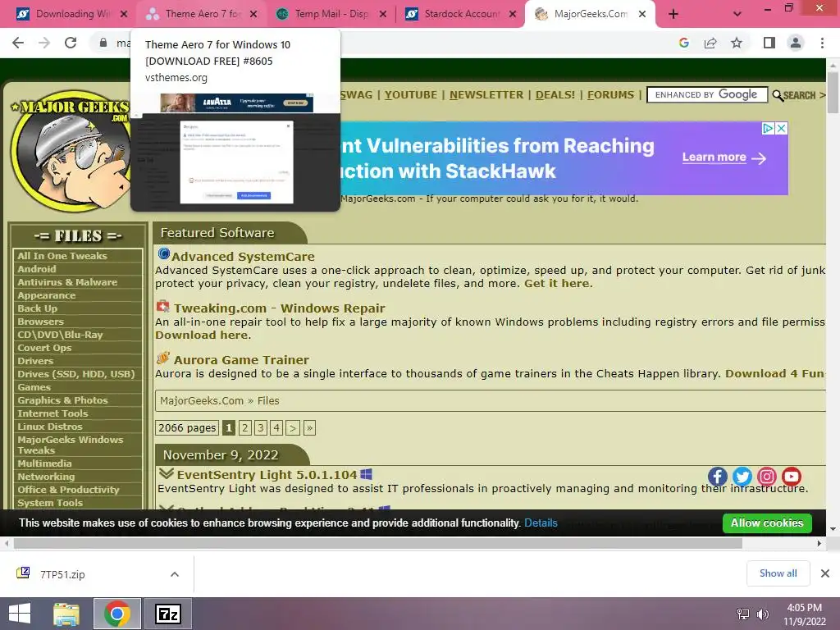
Task: Open the YOUTUBE link in site menu
Action: point(411,95)
